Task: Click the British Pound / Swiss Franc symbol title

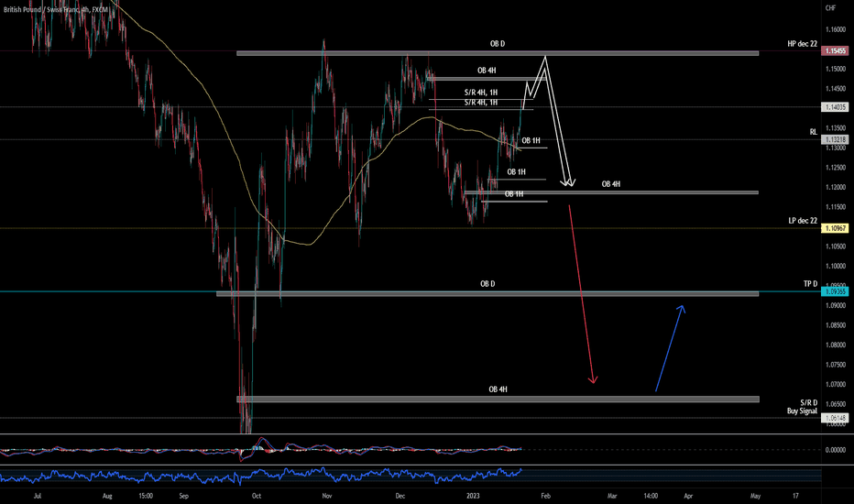Action: 56,9
